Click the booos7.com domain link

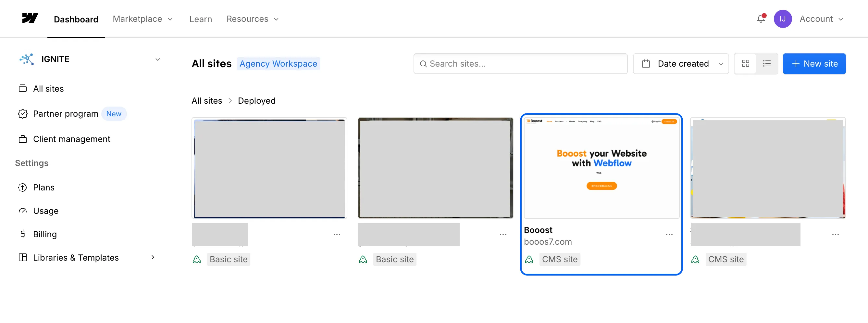548,241
